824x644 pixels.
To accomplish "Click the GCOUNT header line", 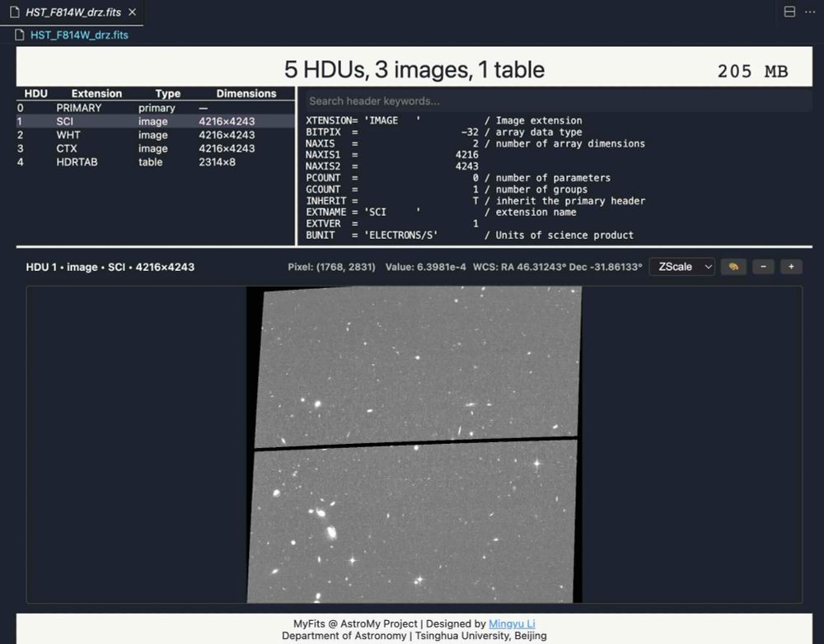I will [x=446, y=189].
